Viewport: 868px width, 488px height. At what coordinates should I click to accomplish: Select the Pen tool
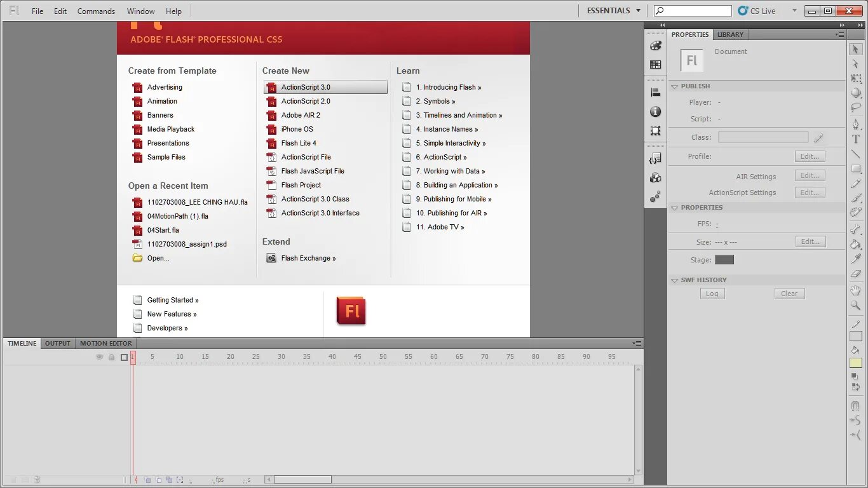click(856, 124)
